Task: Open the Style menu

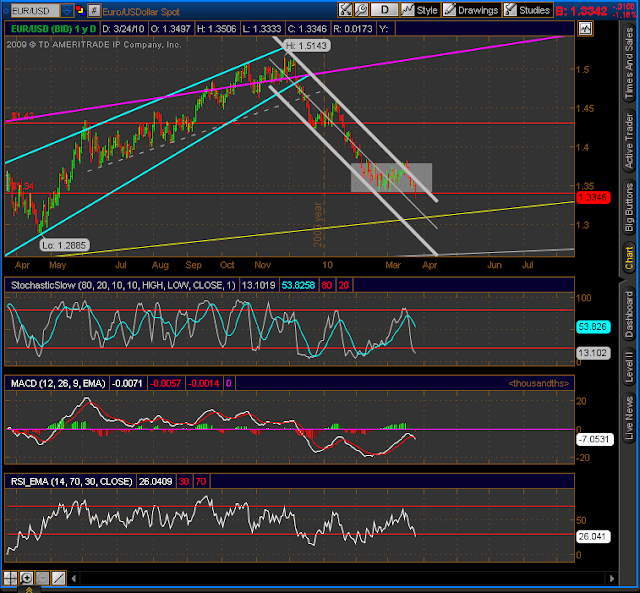Action: coord(420,10)
